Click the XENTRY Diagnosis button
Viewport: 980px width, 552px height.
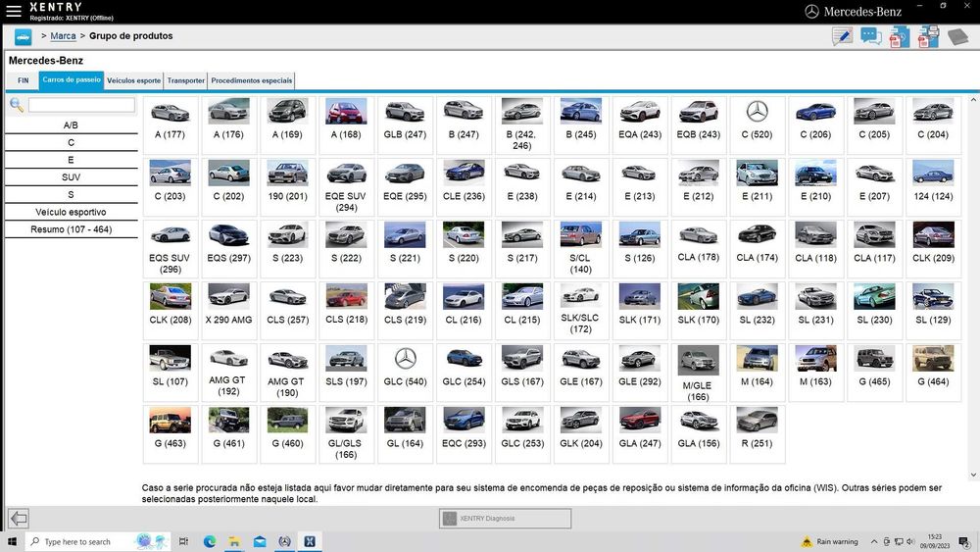505,519
